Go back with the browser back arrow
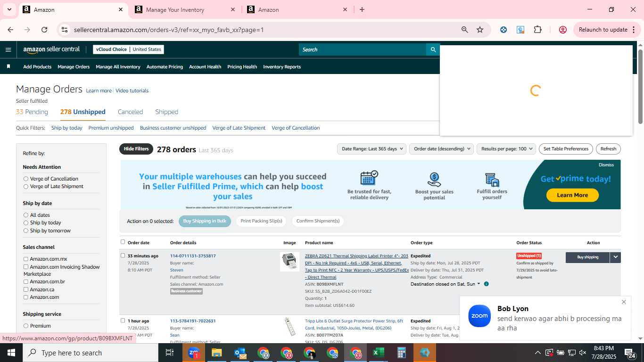The image size is (644, 362). coord(10,30)
